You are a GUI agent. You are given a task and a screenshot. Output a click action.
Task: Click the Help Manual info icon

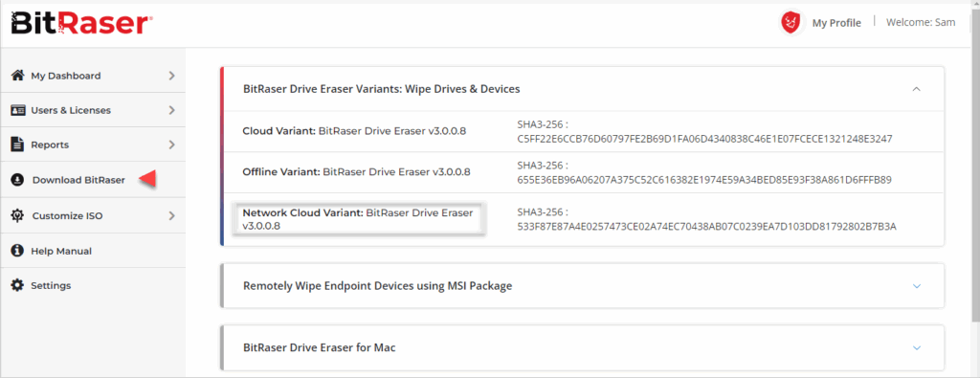pos(18,251)
